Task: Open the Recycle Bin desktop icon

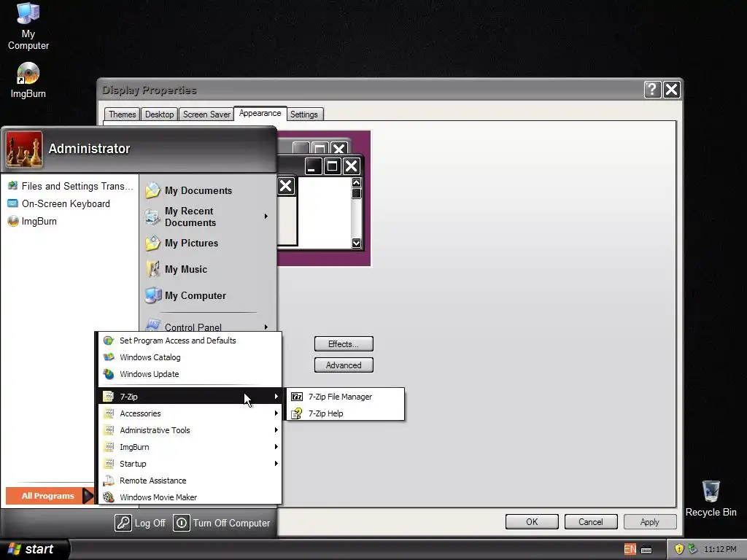Action: tap(711, 499)
